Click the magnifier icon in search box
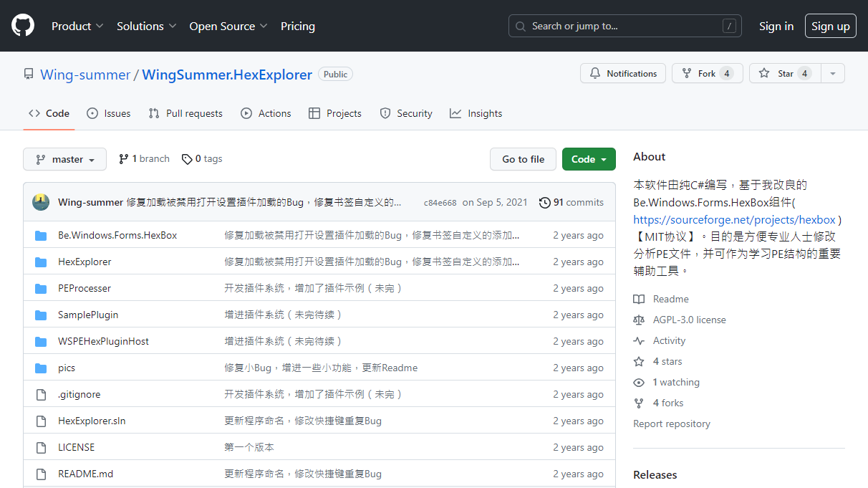The height and width of the screenshot is (488, 868). pos(521,26)
